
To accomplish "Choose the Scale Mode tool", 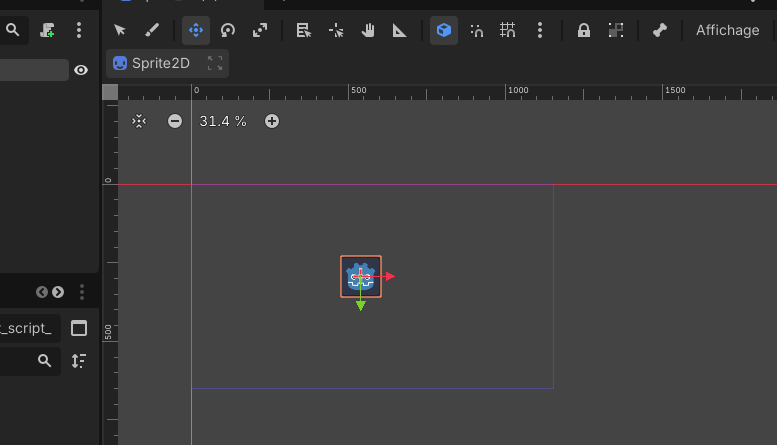I will pos(260,30).
